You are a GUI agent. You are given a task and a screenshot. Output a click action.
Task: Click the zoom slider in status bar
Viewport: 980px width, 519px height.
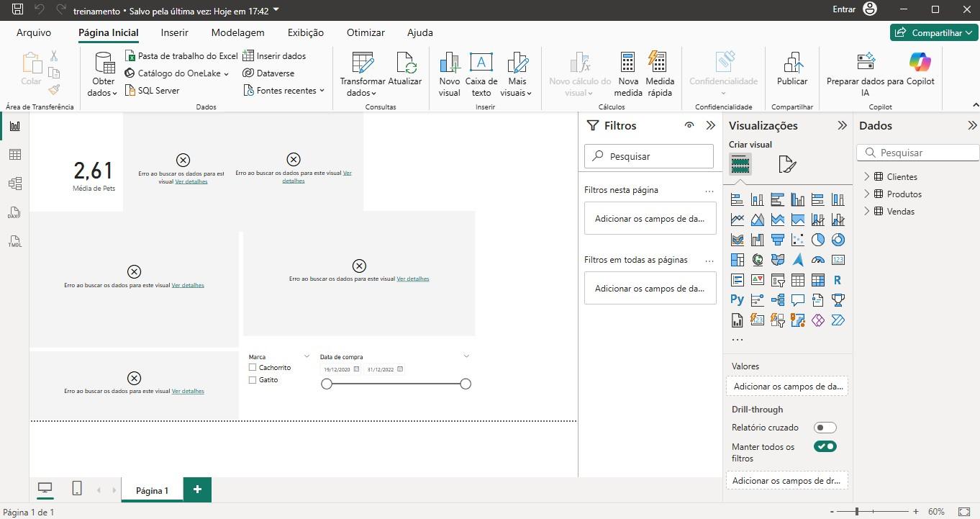coord(856,512)
